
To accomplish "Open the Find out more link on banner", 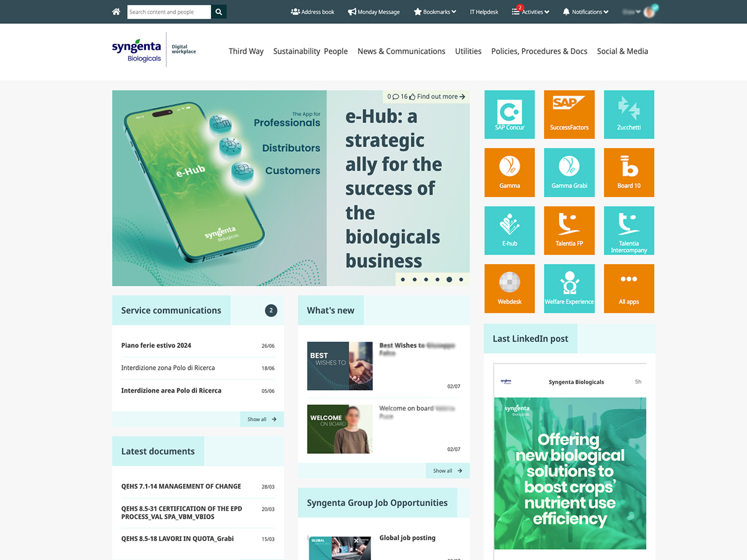I will 441,96.
